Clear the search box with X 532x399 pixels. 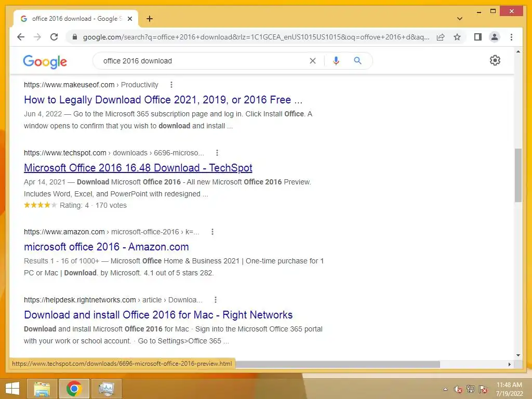(312, 61)
